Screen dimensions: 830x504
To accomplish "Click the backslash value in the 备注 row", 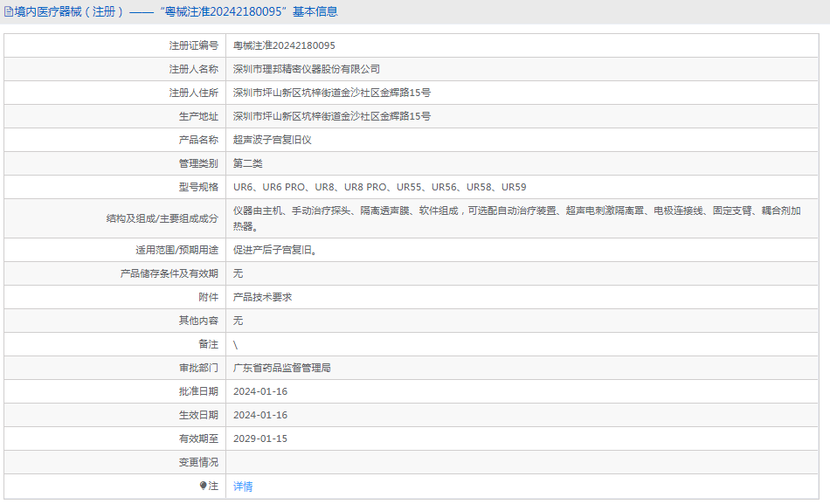I will (x=236, y=345).
